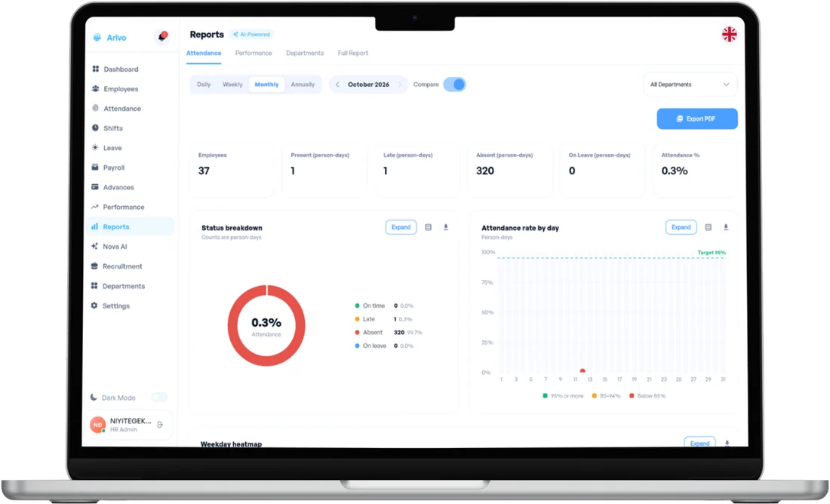Open the notifications bell
The width and height of the screenshot is (830, 504).
pyautogui.click(x=162, y=36)
